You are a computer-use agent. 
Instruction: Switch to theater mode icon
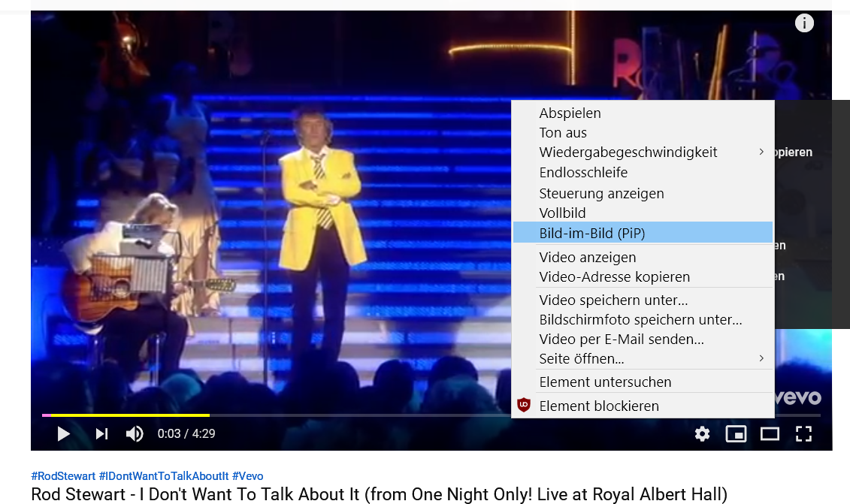pos(770,434)
